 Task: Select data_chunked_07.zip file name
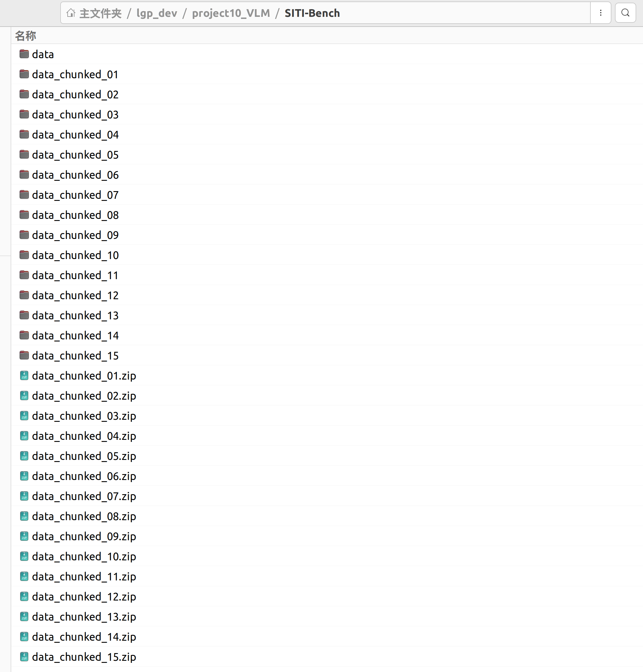84,497
